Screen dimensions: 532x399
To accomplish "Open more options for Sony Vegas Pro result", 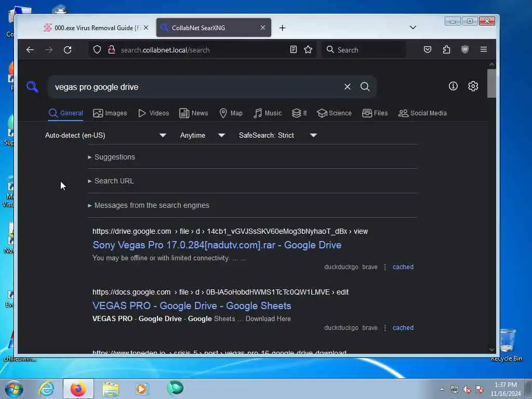I will (x=385, y=267).
